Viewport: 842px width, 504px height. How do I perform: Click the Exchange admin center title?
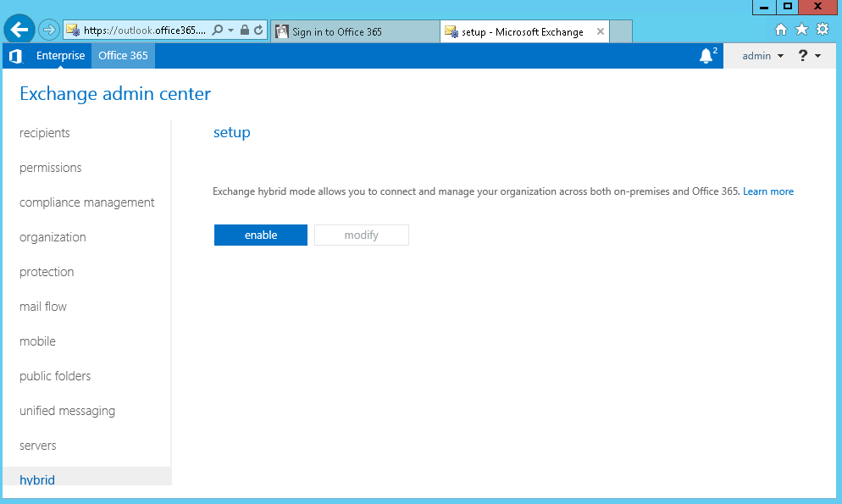pos(115,94)
